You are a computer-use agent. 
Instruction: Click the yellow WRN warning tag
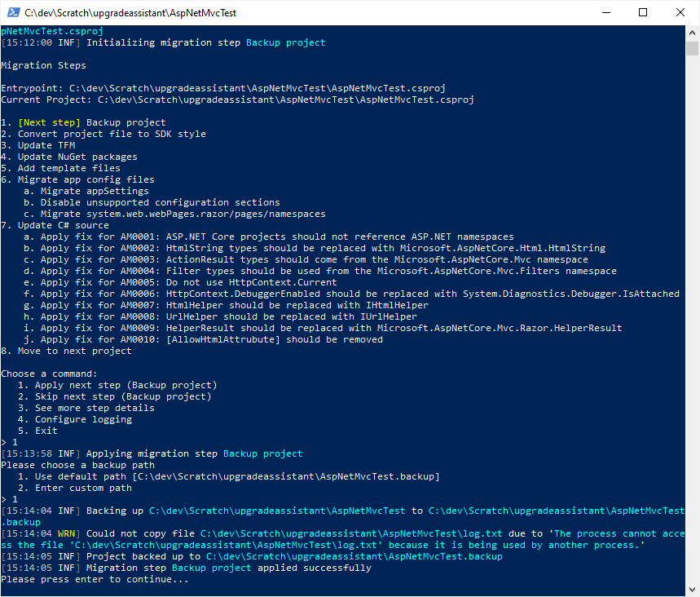(68, 533)
